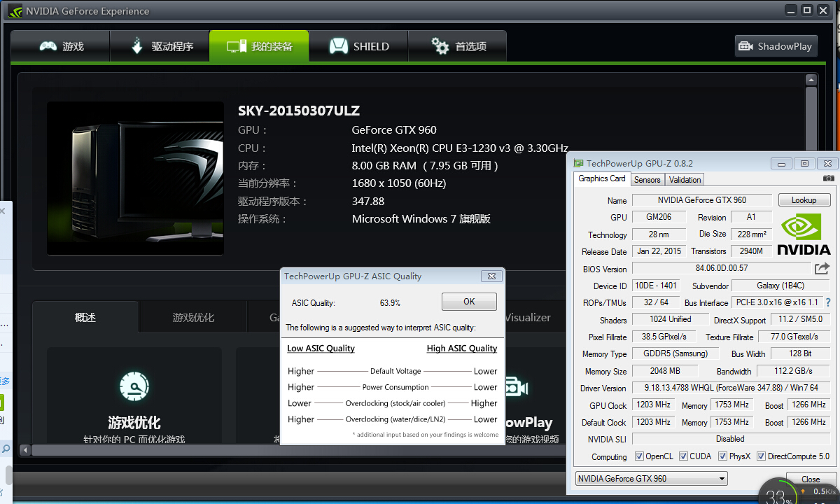The image size is (840, 504).
Task: Click the Bus Interface value 'PCI-E 3.0 x16'
Action: (x=777, y=302)
